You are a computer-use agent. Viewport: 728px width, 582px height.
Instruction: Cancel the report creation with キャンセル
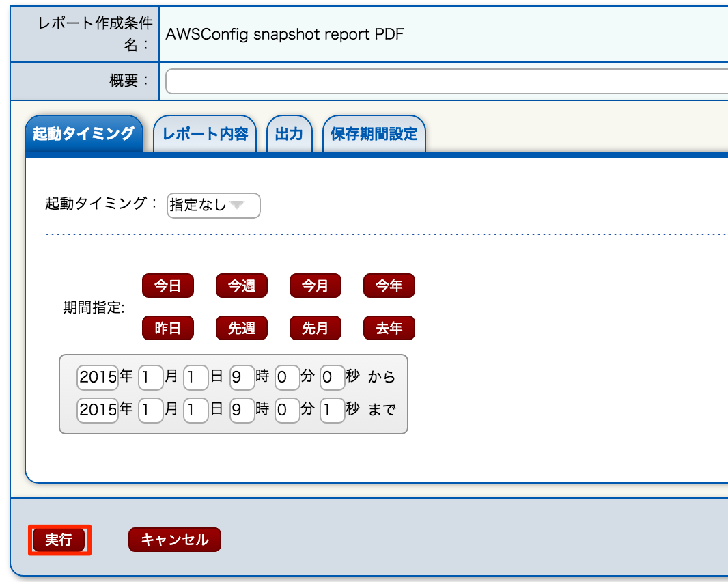point(174,540)
